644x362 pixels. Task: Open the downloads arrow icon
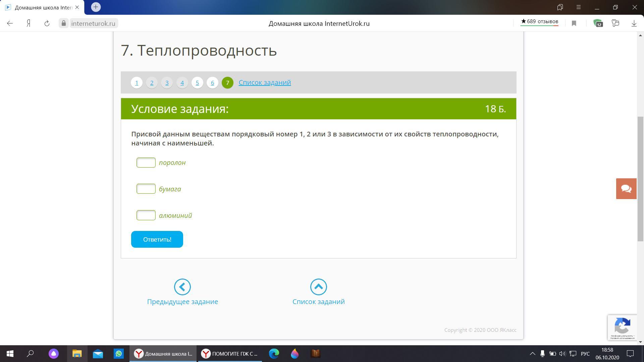(634, 23)
